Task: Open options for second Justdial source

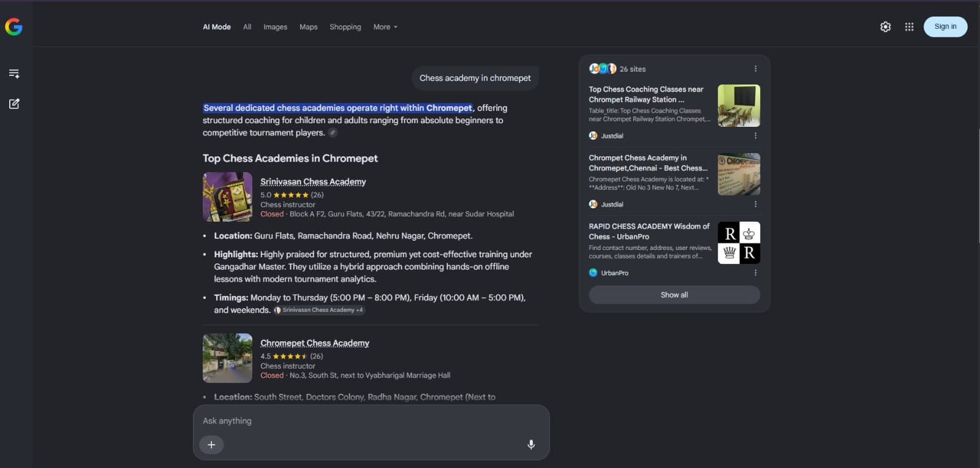Action: (x=755, y=205)
